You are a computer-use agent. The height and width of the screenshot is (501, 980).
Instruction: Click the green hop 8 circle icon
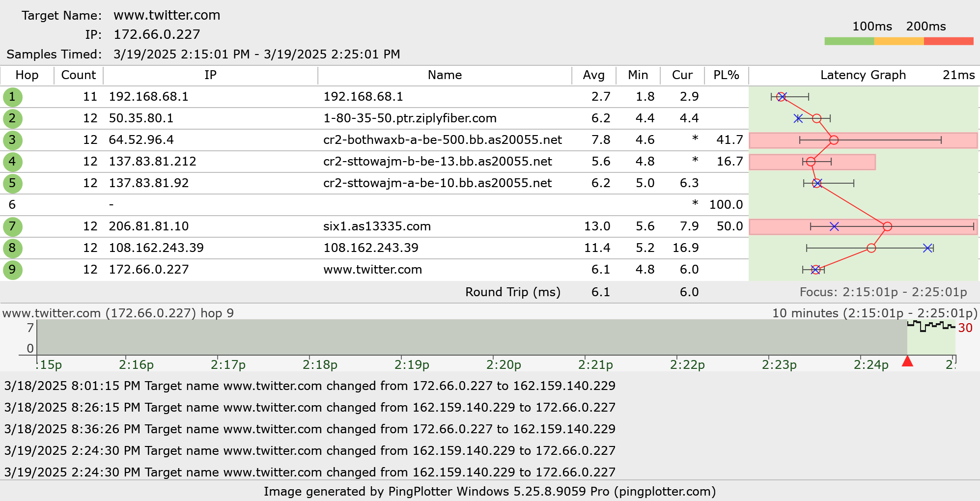tap(12, 248)
